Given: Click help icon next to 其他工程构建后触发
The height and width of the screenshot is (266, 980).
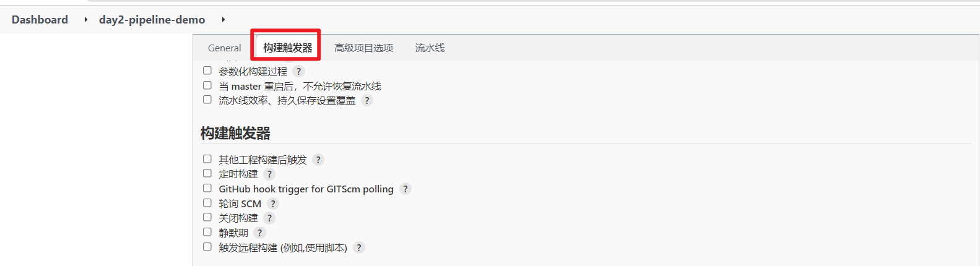Looking at the screenshot, I should coord(318,160).
